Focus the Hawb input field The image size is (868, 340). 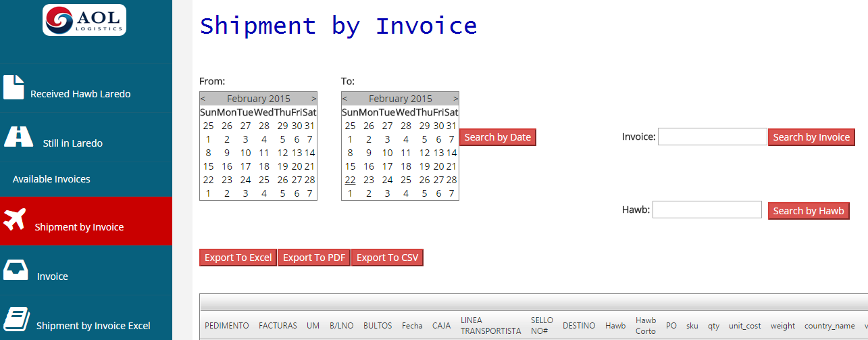click(x=707, y=210)
